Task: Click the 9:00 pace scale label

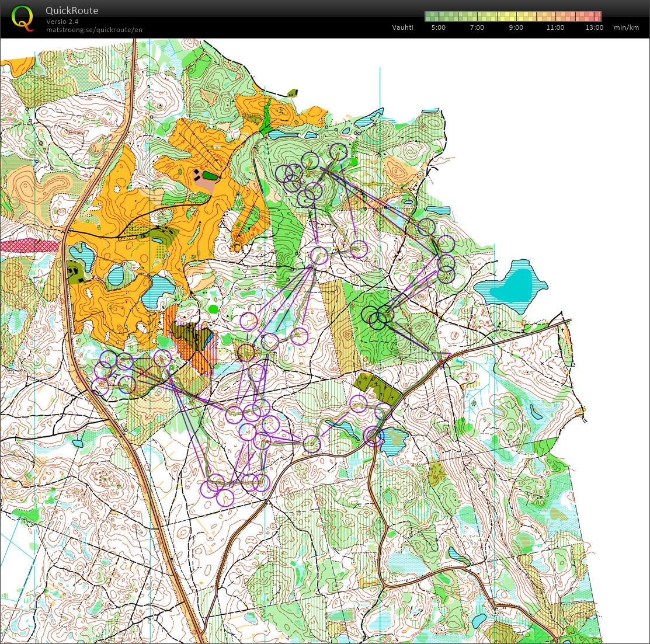Action: point(516,27)
